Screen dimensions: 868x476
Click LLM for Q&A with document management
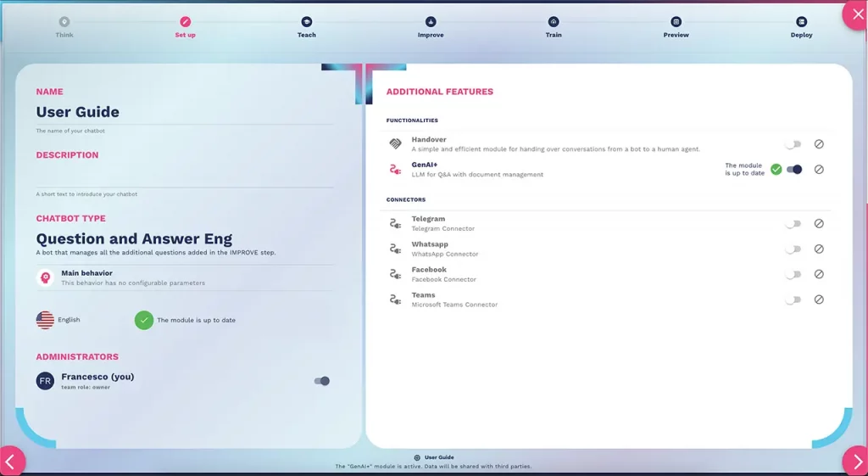pyautogui.click(x=477, y=175)
